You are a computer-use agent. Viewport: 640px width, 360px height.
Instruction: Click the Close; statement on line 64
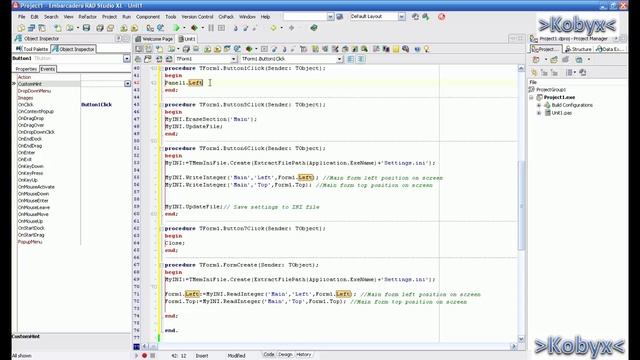point(175,243)
